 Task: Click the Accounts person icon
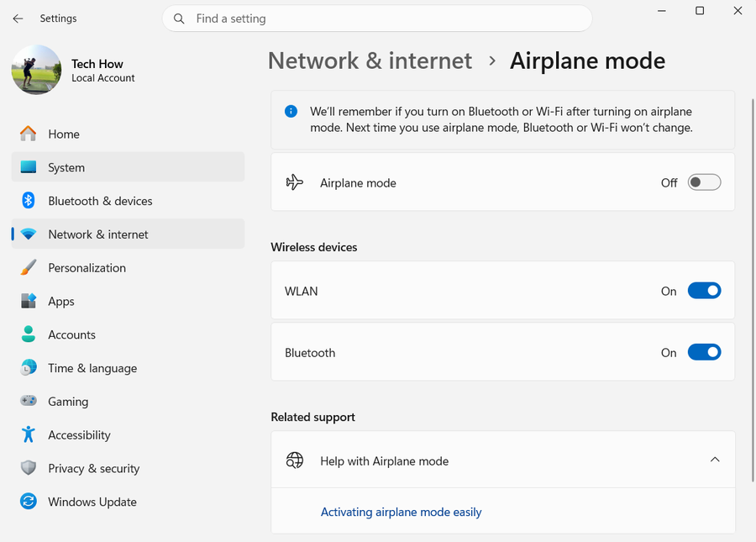pyautogui.click(x=28, y=334)
